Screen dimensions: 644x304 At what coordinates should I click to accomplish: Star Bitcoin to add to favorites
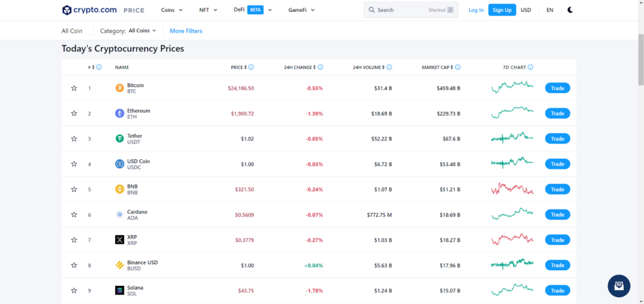pos(74,88)
